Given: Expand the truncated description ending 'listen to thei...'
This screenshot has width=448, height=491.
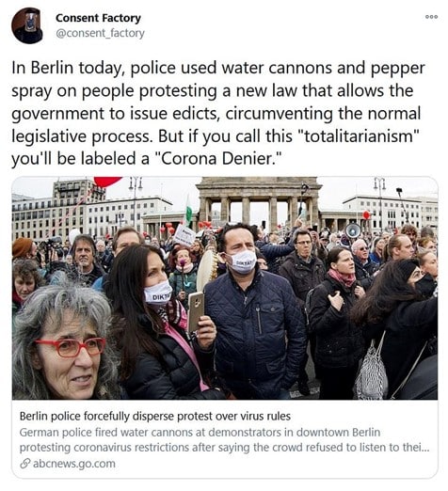Looking at the screenshot, I should pyautogui.click(x=416, y=448).
